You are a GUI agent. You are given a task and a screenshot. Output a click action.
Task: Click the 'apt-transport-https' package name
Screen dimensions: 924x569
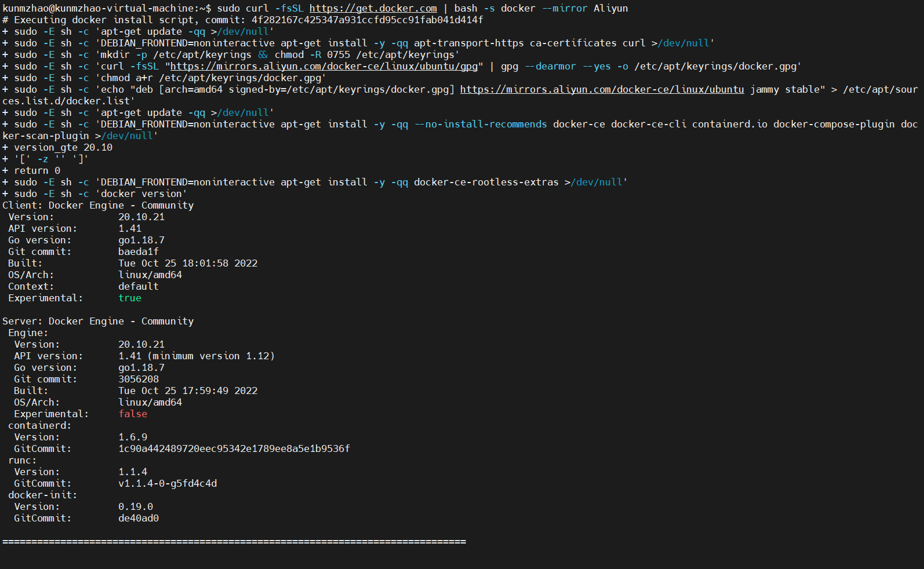[469, 43]
